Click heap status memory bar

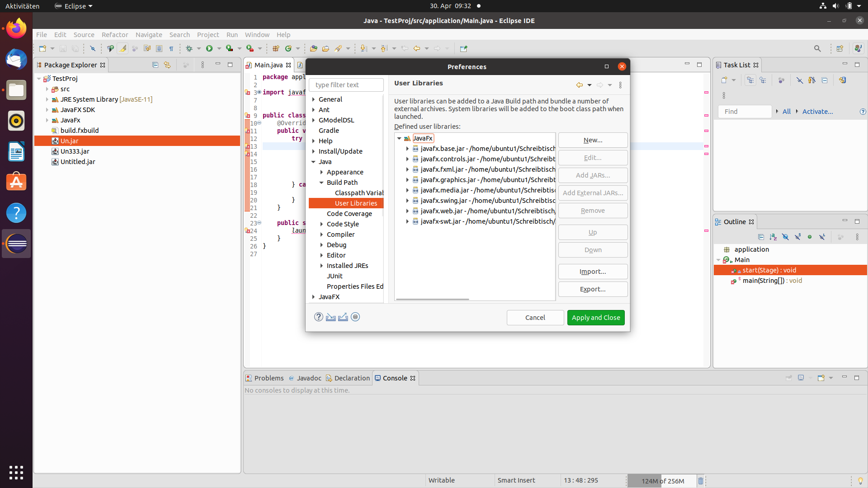tap(662, 481)
